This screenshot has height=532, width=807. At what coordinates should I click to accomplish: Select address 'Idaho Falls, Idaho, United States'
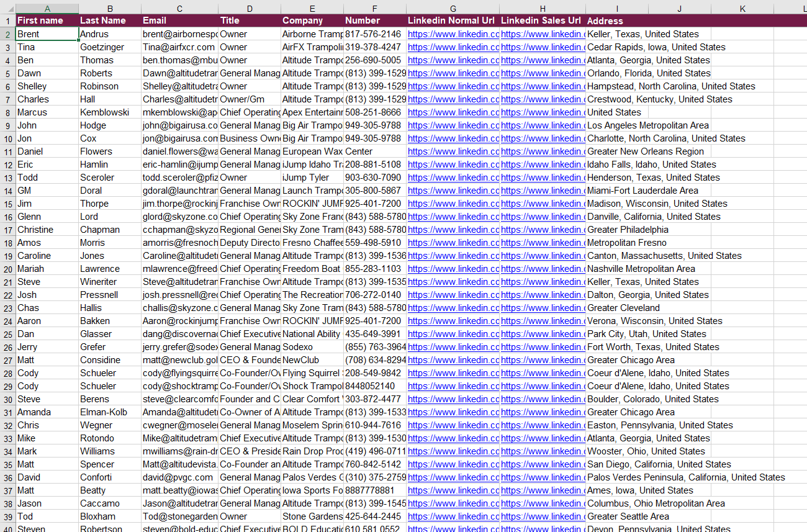tap(651, 165)
